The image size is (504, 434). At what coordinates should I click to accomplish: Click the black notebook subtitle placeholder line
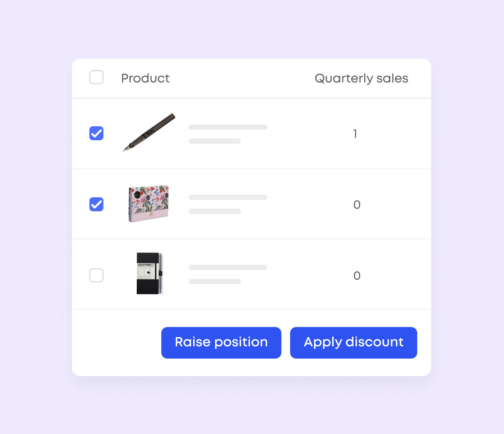click(x=215, y=281)
